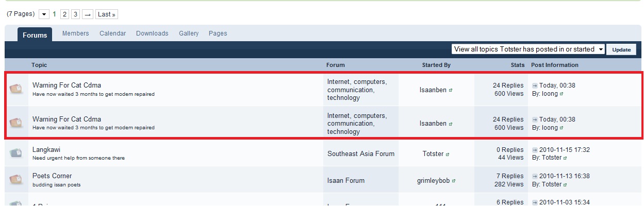This screenshot has height=206, width=644.
Task: Open the Poets Corner topic
Action: click(x=52, y=176)
